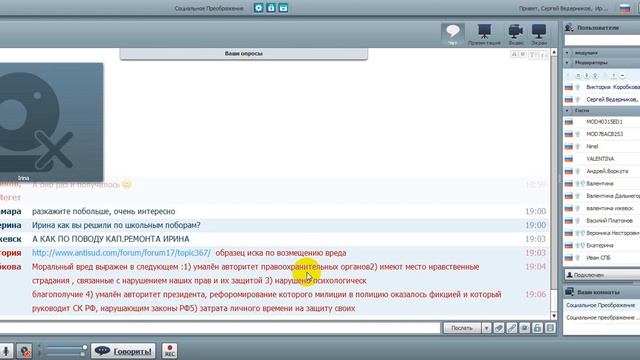Click the rooms icon beside Ваши комнаты

point(569,292)
